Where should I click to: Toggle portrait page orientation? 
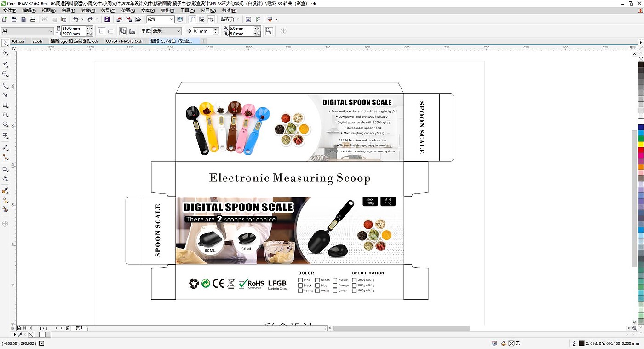tap(101, 31)
